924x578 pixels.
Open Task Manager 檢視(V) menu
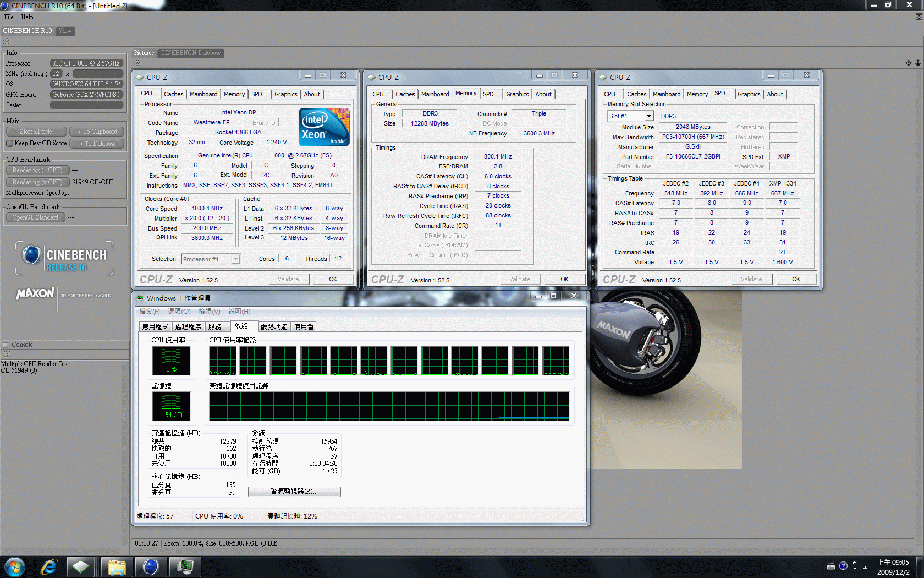(x=210, y=312)
